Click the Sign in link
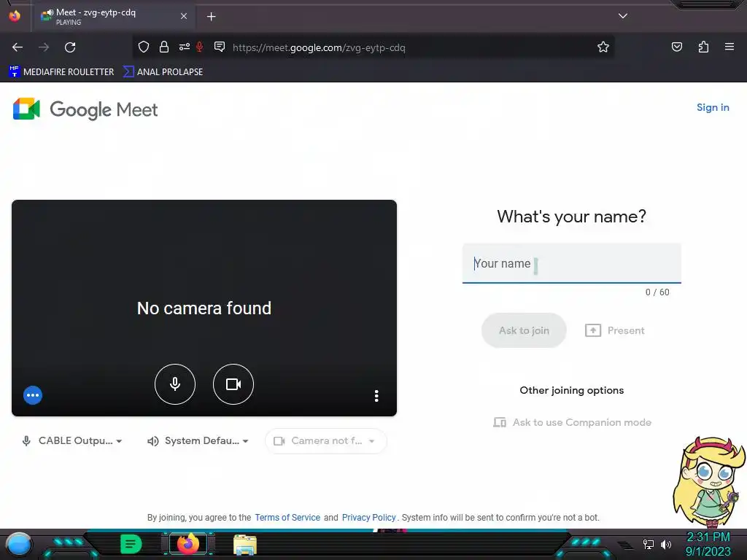 coord(713,108)
